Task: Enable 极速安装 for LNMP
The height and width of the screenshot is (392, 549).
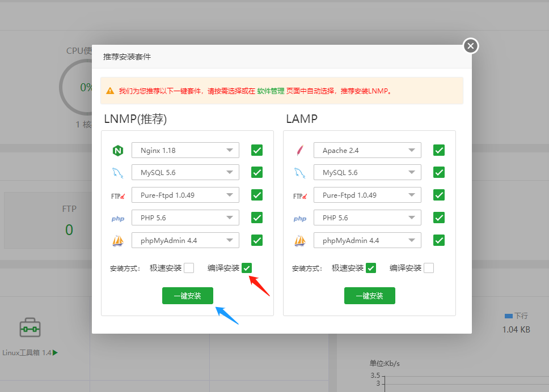Action: 189,268
